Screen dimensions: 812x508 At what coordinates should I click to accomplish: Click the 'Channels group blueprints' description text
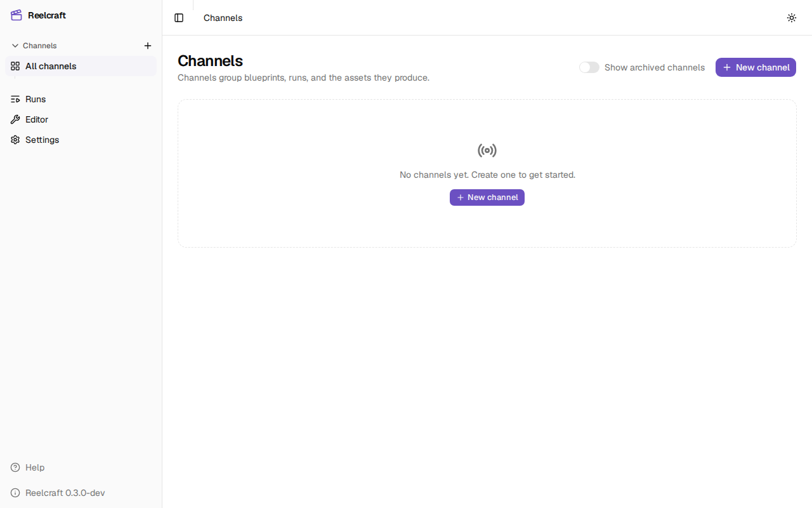303,77
